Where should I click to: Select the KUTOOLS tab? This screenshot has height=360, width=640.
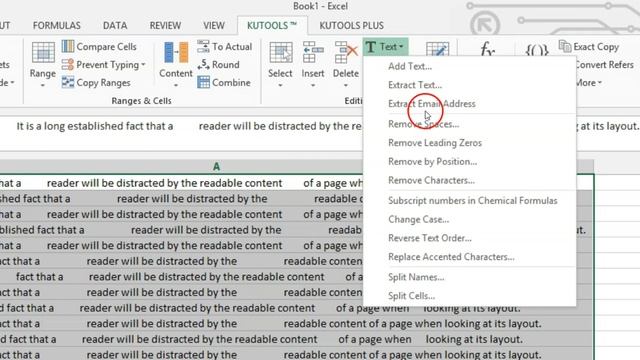(272, 25)
